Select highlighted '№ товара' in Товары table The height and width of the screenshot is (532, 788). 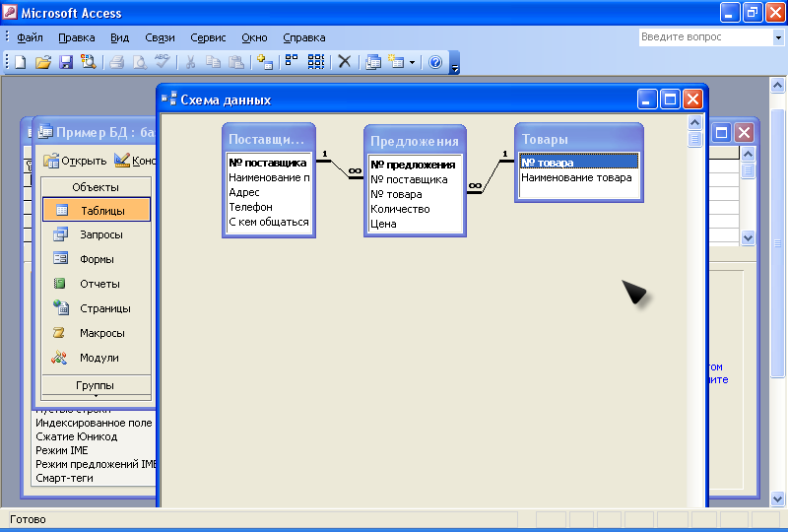point(579,163)
